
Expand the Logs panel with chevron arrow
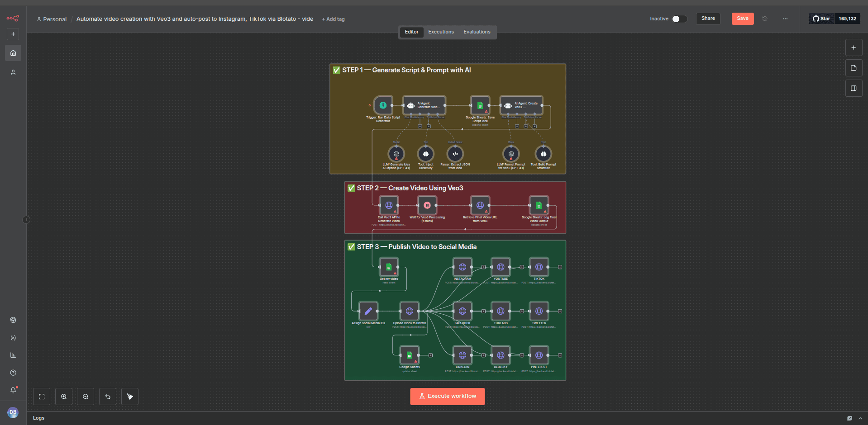[860, 418]
